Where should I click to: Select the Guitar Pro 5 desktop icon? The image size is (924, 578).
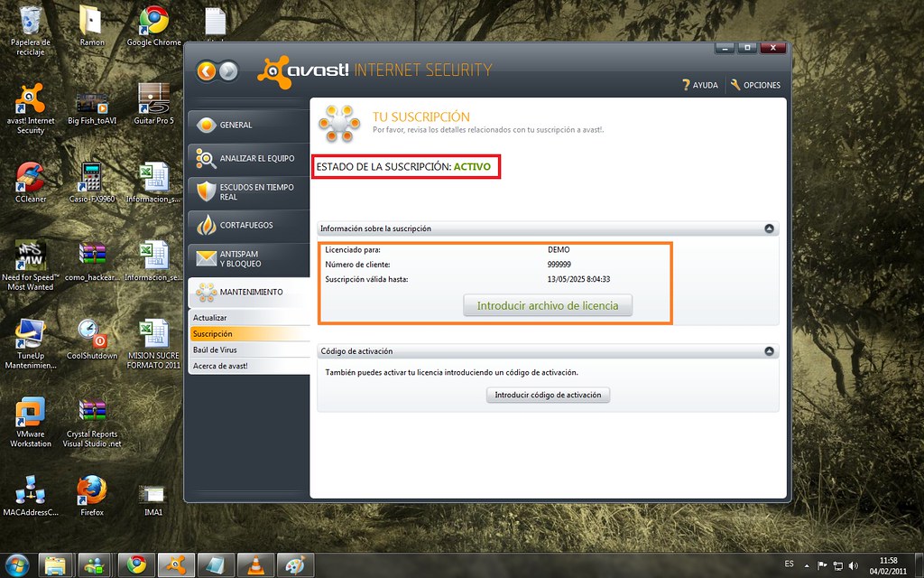[x=153, y=105]
